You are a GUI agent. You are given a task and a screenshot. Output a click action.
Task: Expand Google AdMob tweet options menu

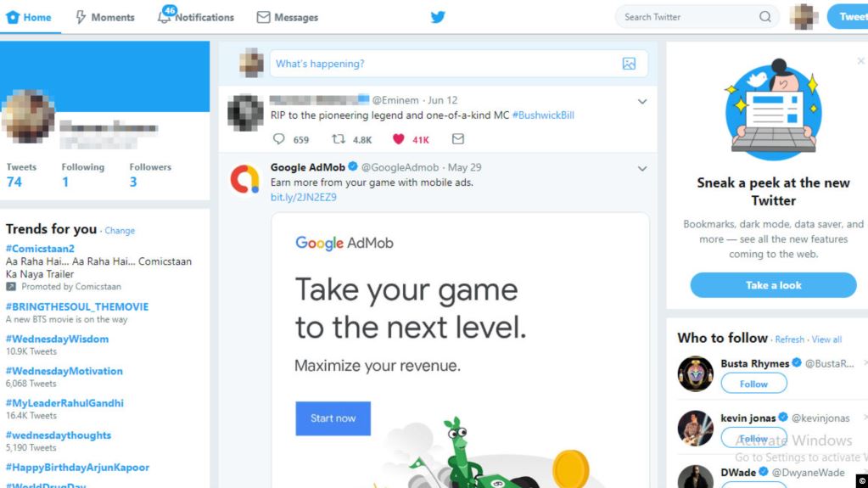(x=642, y=169)
